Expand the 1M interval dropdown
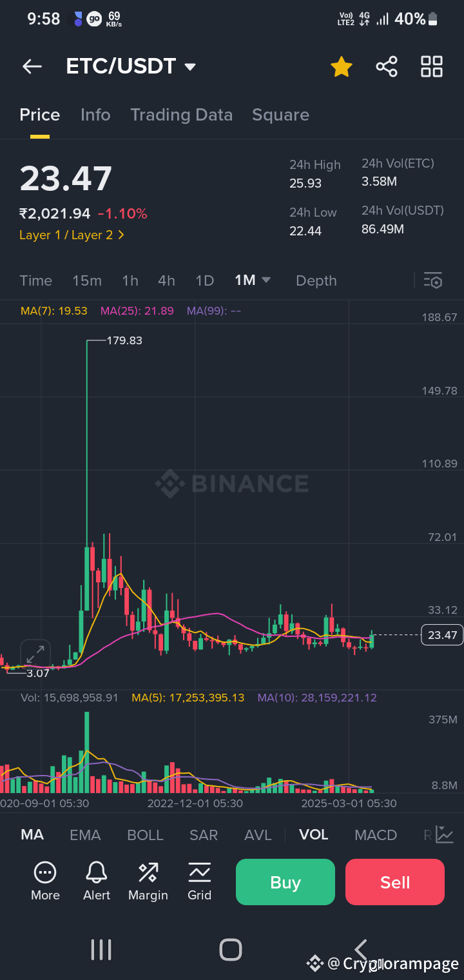This screenshot has height=980, width=464. point(253,280)
